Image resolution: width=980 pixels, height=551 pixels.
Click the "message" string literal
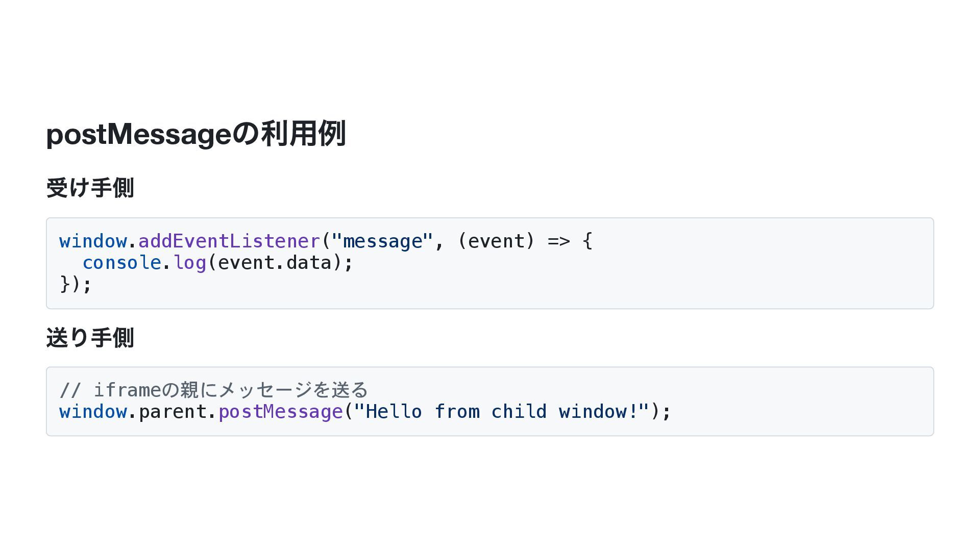click(x=382, y=241)
